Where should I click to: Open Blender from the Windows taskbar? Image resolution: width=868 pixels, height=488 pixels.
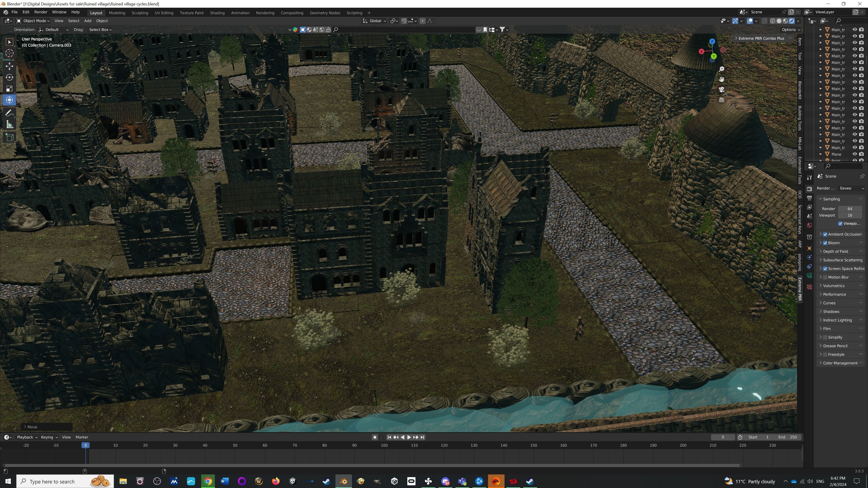(x=343, y=481)
